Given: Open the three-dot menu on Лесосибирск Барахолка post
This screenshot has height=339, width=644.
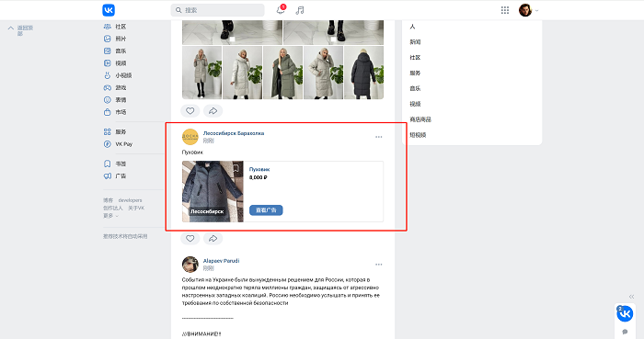Looking at the screenshot, I should pyautogui.click(x=379, y=137).
